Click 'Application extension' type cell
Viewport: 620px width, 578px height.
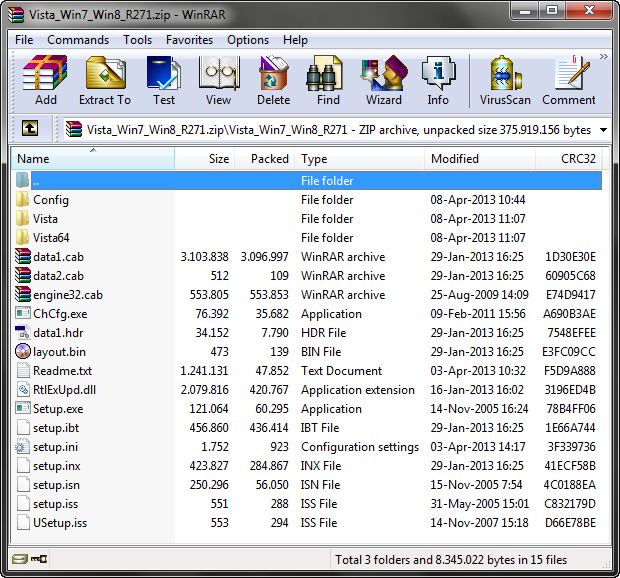coord(358,390)
